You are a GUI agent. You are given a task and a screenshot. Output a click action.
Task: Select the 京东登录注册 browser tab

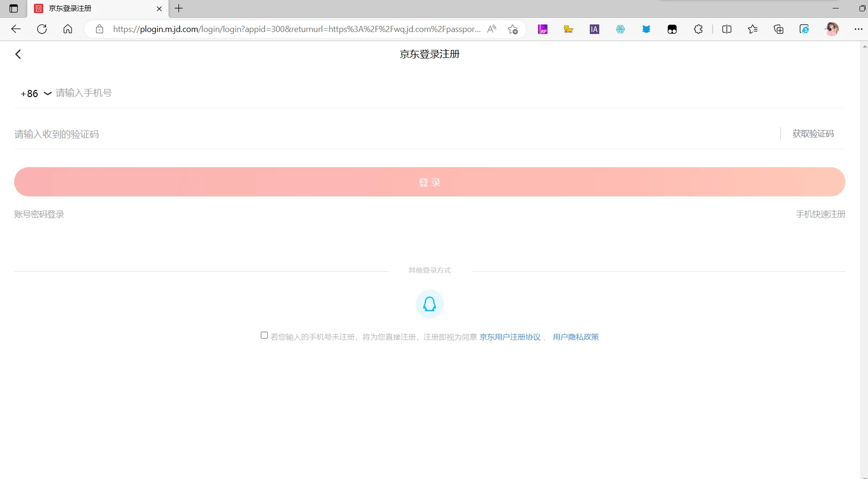point(98,8)
